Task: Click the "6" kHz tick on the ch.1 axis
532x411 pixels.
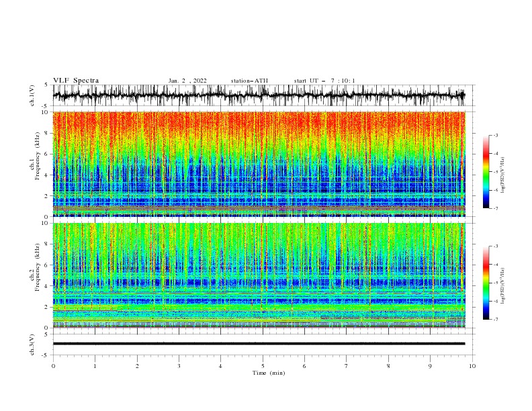Action: pyautogui.click(x=47, y=154)
